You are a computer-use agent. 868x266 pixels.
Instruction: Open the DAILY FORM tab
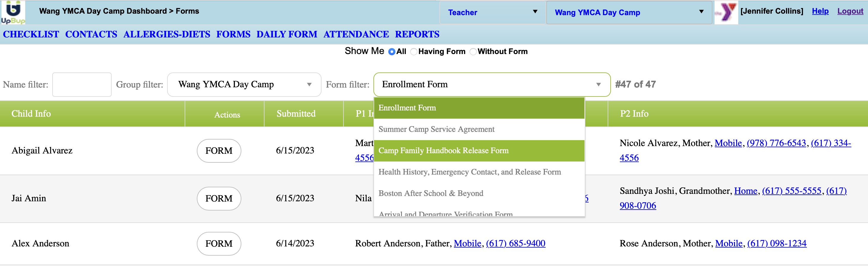coord(287,34)
